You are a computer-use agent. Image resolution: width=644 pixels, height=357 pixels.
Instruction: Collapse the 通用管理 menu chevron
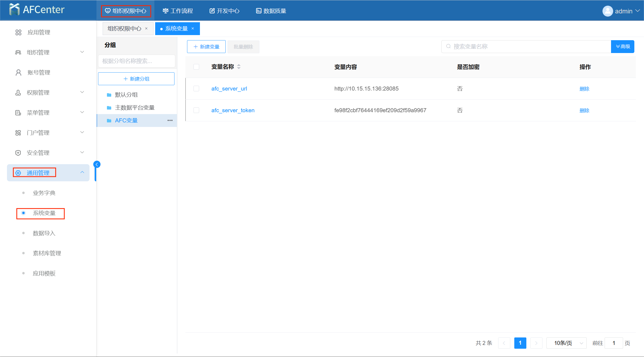82,172
